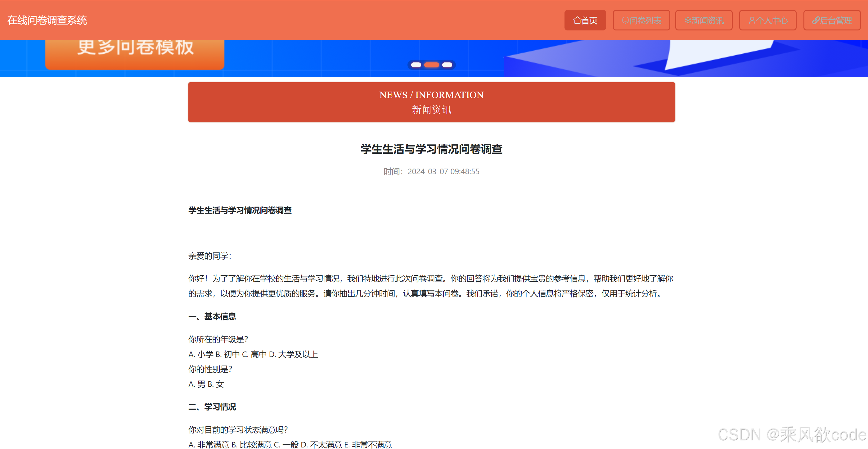Image resolution: width=868 pixels, height=449 pixels.
Task: Click the chain-link icon on 后台管理
Action: pyautogui.click(x=816, y=20)
